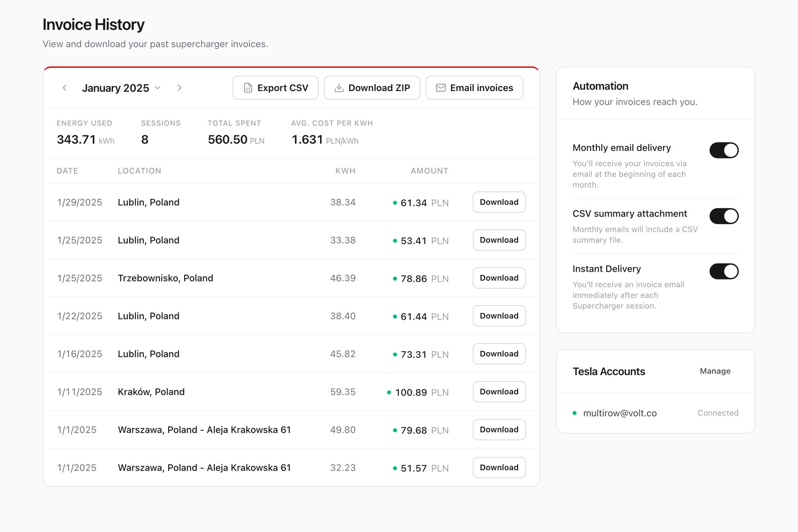Click the 560.50 PLN total spent value

(x=236, y=140)
